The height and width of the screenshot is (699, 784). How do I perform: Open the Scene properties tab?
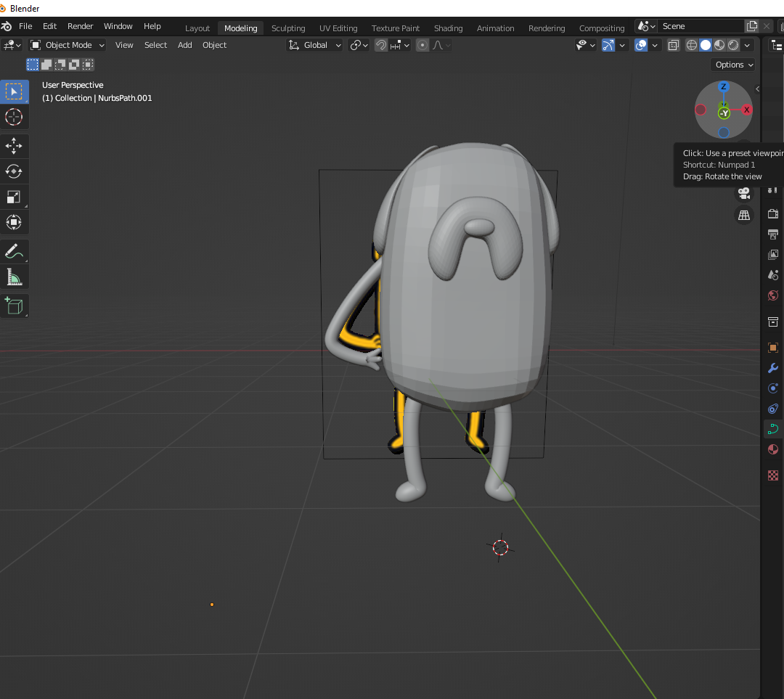[x=773, y=275]
